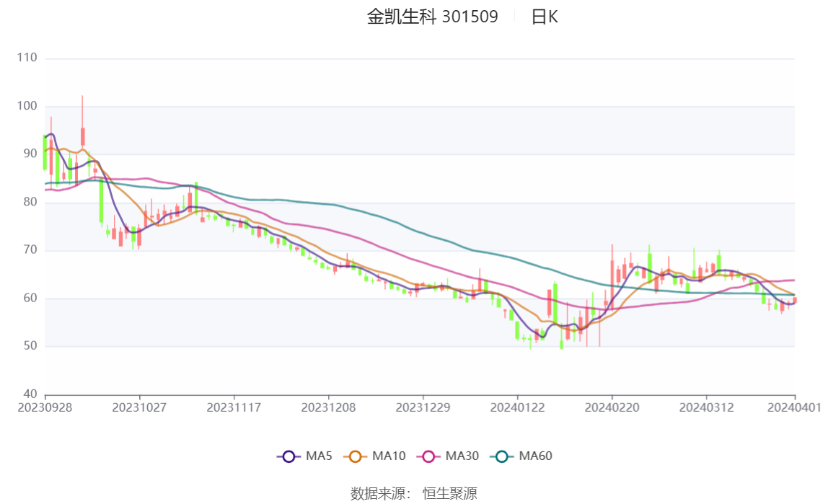
Task: Select the 日K chart type label
Action: [545, 17]
